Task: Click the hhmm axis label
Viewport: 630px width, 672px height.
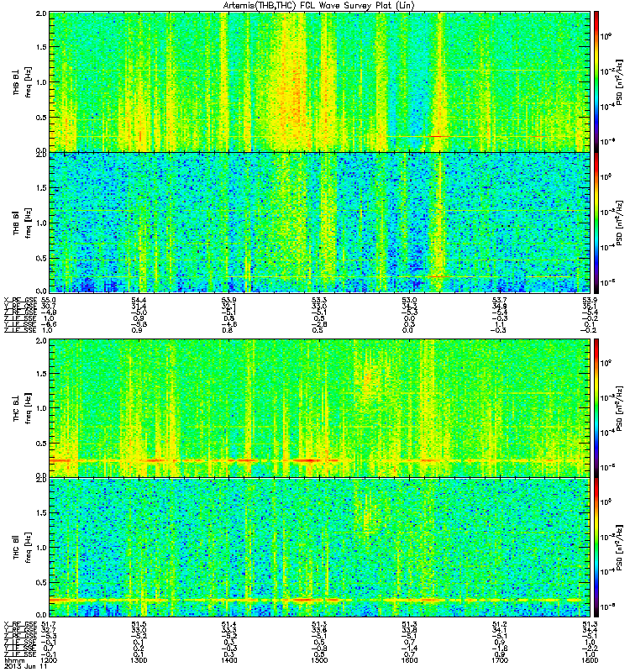Action: 14,660
